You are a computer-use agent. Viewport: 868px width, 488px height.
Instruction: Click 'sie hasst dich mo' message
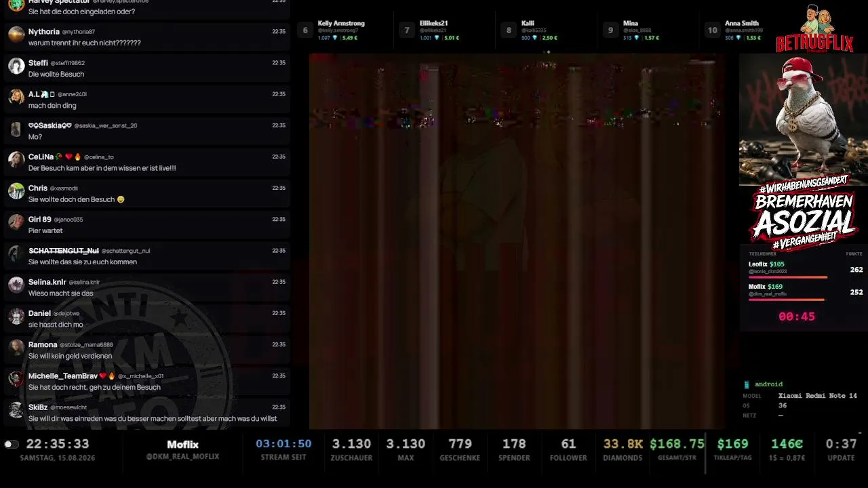click(56, 325)
